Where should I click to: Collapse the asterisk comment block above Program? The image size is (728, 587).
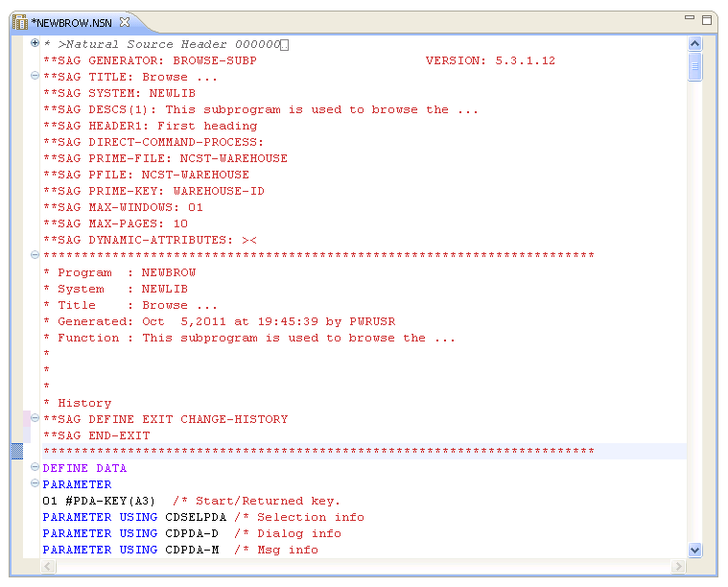(x=35, y=254)
